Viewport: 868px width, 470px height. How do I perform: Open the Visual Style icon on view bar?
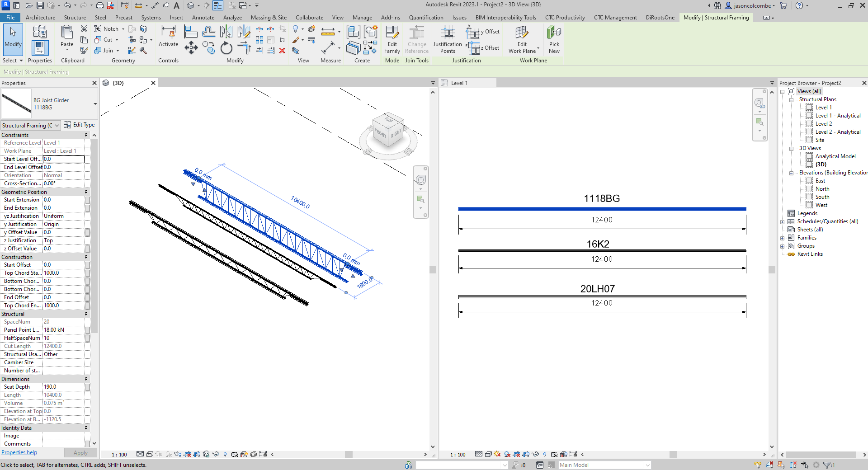click(x=150, y=455)
